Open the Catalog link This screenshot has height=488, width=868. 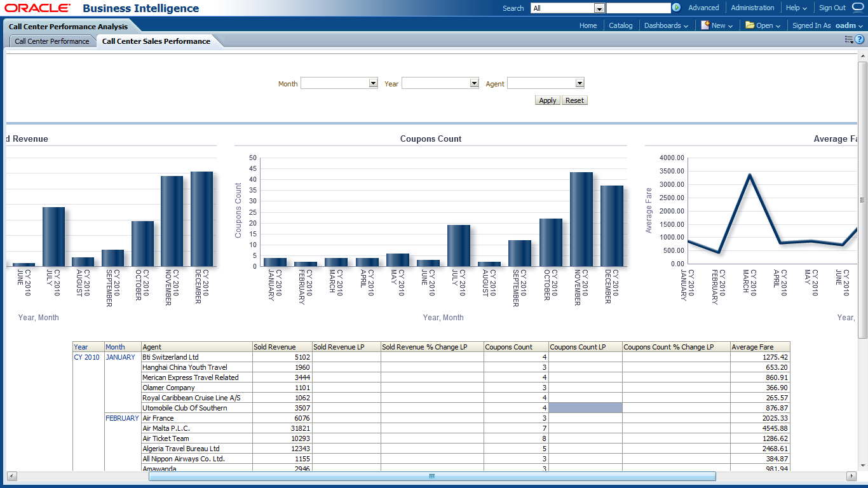(621, 25)
